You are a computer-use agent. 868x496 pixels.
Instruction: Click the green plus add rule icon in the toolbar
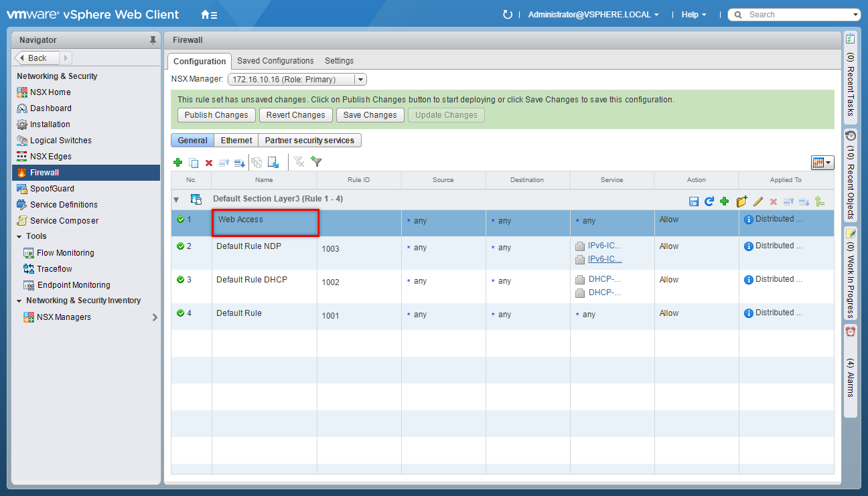coord(177,163)
